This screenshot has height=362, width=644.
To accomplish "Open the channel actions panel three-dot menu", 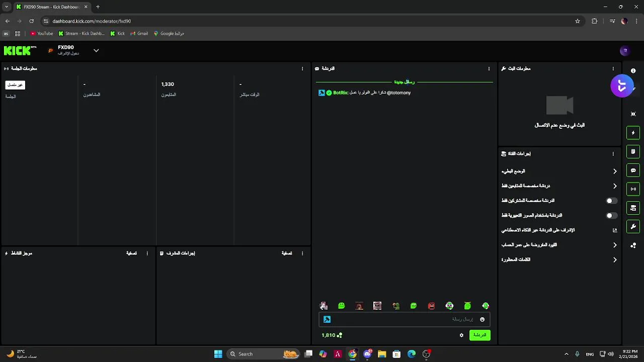I will pyautogui.click(x=613, y=154).
